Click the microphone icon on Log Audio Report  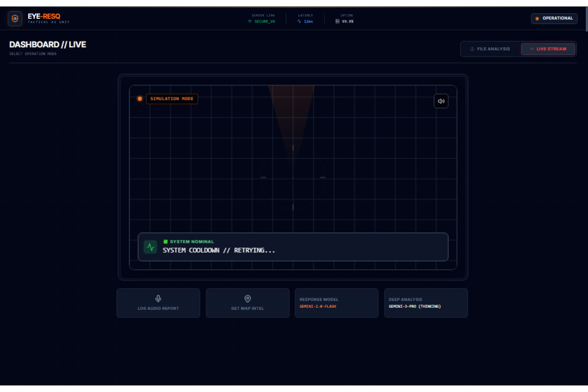158,298
